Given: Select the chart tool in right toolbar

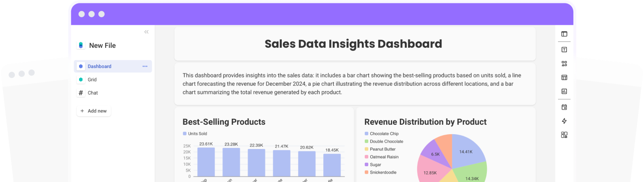Looking at the screenshot, I should click(x=564, y=91).
